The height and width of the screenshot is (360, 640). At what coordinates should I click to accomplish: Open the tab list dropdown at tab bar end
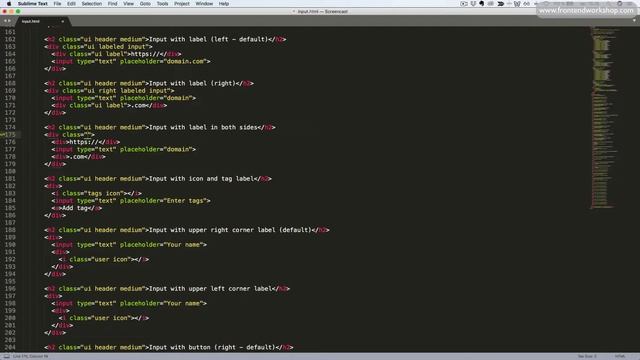coord(634,20)
